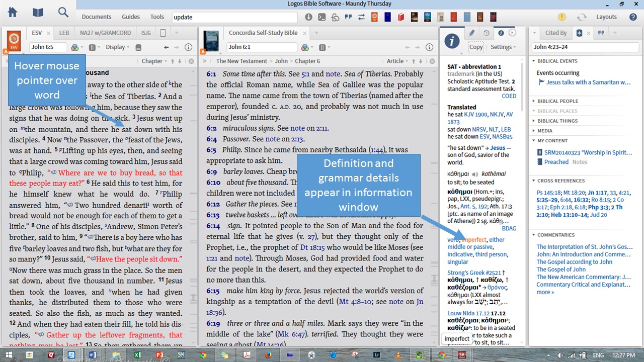Screen dimensions: 644x362
Task: Switch to the NA27 w/GRAMCORD tab
Action: point(106,33)
